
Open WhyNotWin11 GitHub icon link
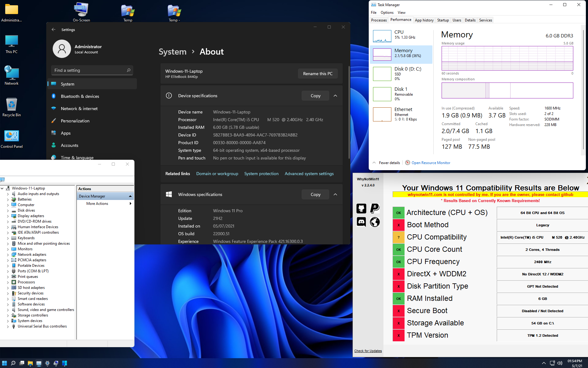pyautogui.click(x=361, y=209)
